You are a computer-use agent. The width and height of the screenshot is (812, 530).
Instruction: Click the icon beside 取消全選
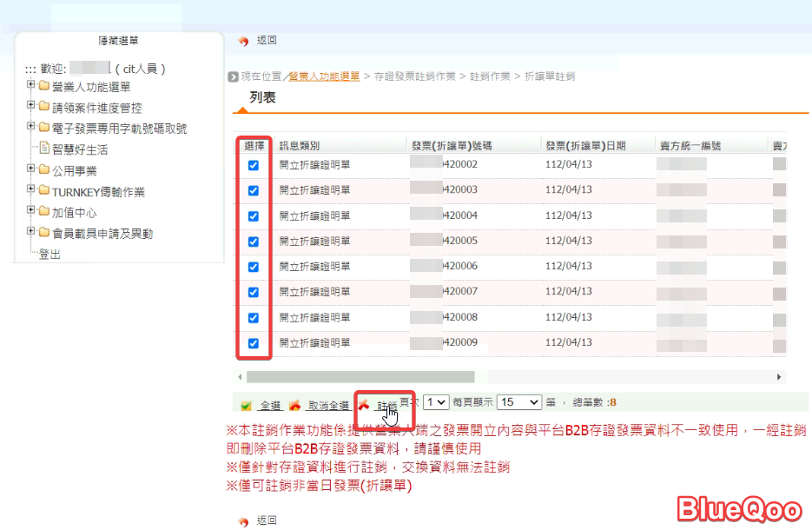tap(294, 405)
